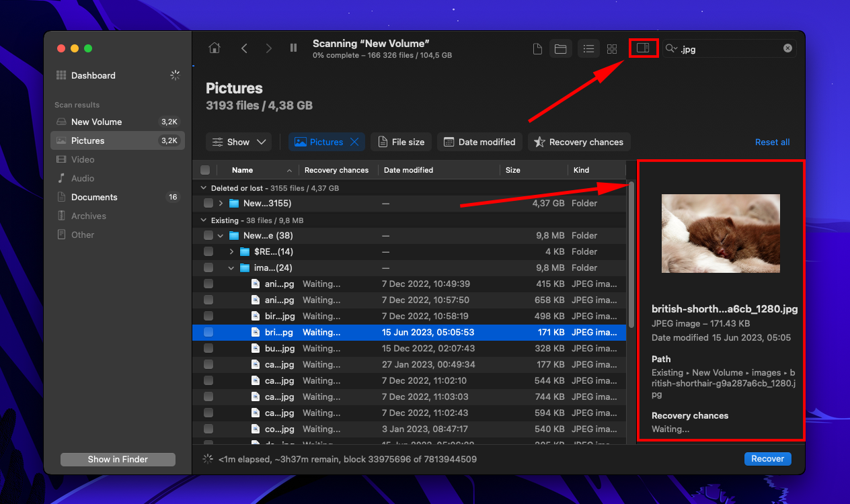Image resolution: width=850 pixels, height=504 pixels.
Task: Toggle the preview panel icon
Action: tap(643, 48)
